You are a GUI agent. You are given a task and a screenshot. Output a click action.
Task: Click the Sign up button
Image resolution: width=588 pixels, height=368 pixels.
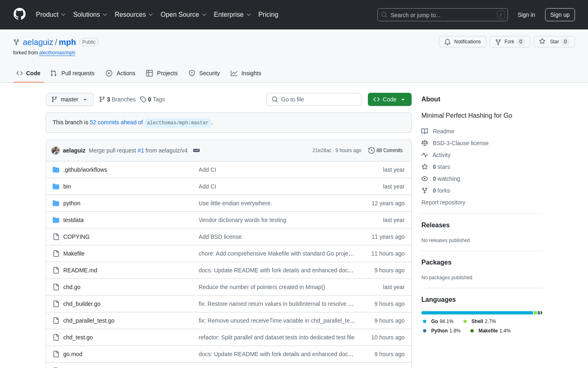click(x=559, y=15)
